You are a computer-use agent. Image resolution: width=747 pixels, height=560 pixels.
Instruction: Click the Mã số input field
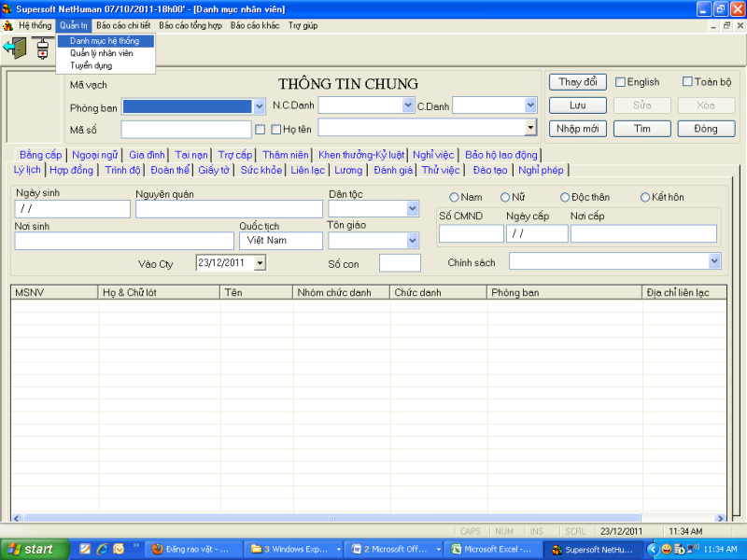(186, 130)
